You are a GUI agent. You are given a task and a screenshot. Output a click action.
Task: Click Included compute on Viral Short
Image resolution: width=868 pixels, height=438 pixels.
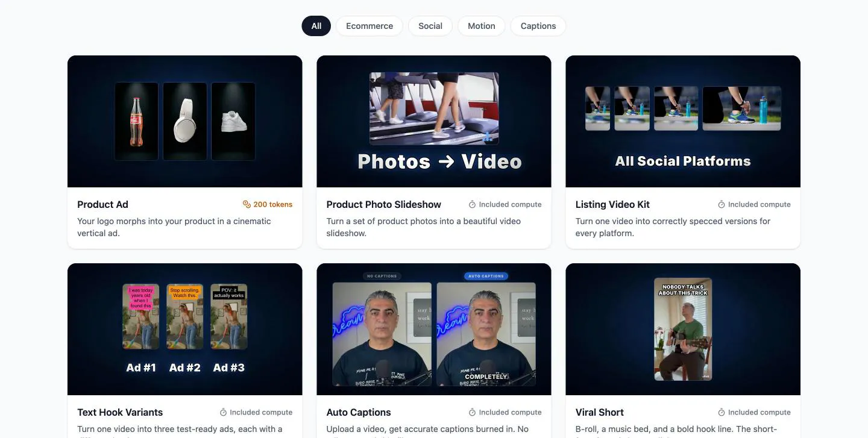click(x=759, y=413)
